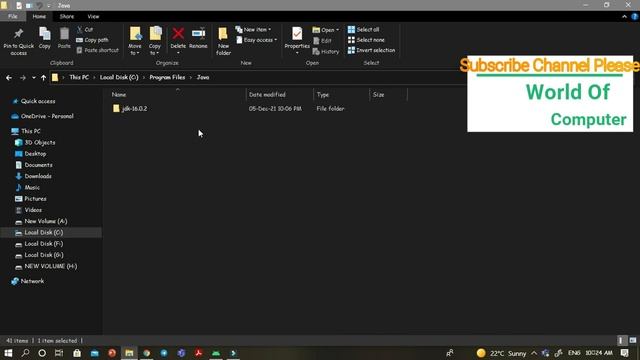Viewport: 640px width, 360px height.
Task: Open Videos in sidebar
Action: click(29, 210)
